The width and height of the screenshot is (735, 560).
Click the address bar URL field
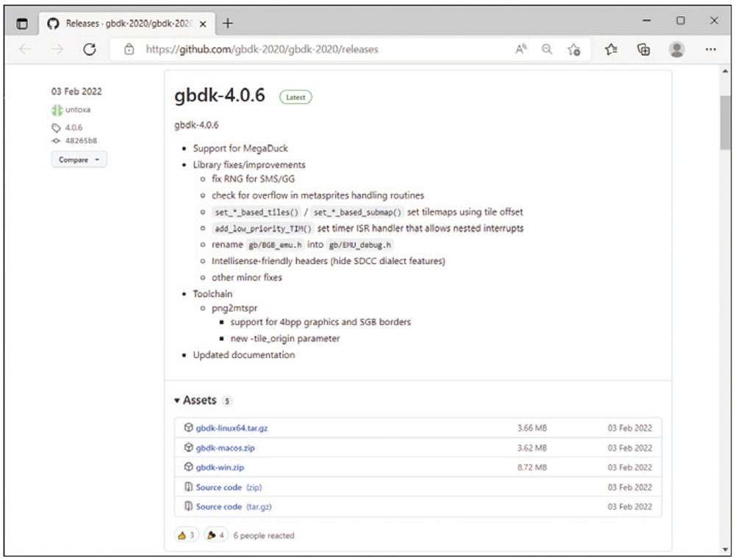coord(309,50)
